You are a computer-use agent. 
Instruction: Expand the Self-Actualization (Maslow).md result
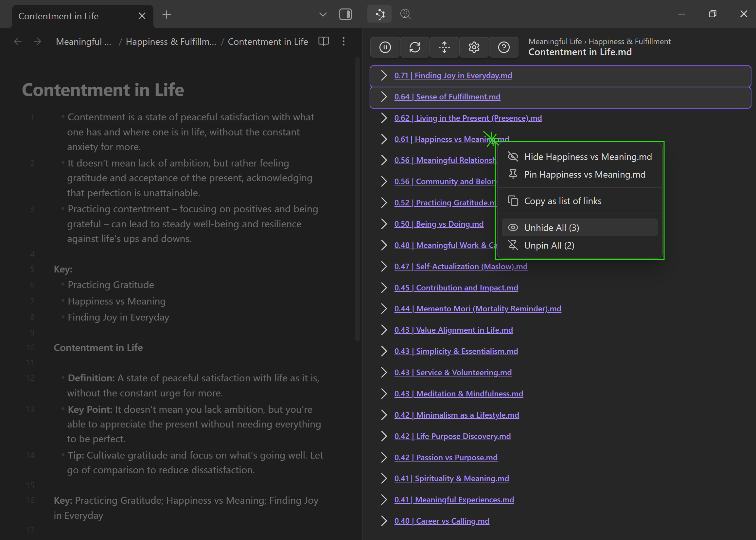pyautogui.click(x=384, y=266)
